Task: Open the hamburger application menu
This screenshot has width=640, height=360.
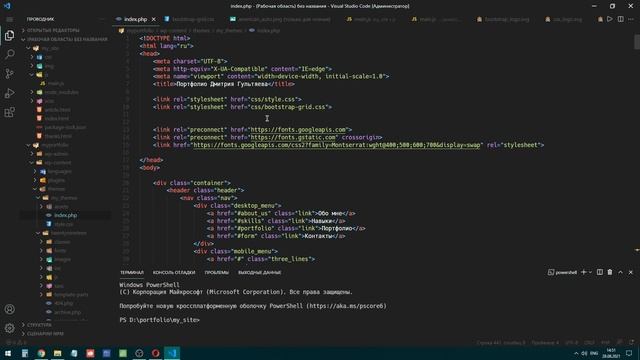Action: coord(9,19)
